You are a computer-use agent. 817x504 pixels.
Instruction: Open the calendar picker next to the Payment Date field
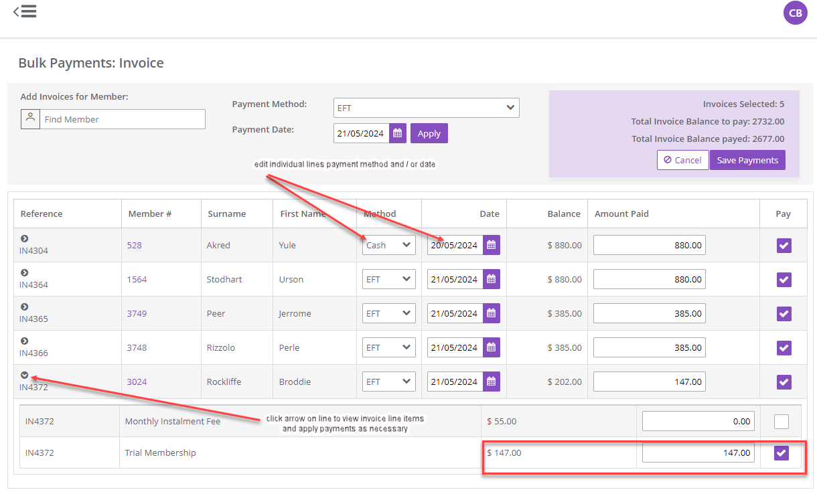397,133
